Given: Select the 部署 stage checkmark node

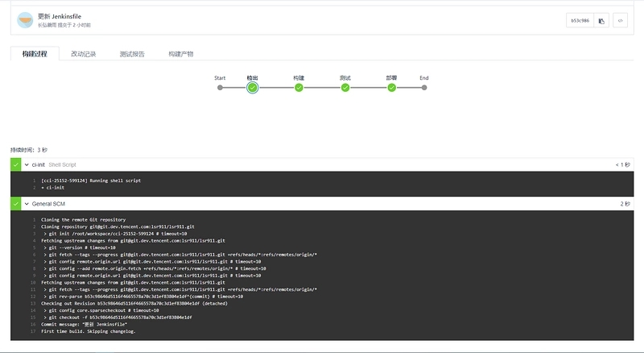Looking at the screenshot, I should pyautogui.click(x=392, y=88).
